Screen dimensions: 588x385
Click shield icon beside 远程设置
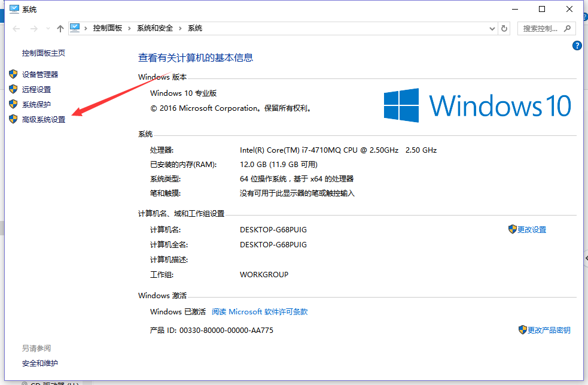tap(13, 89)
